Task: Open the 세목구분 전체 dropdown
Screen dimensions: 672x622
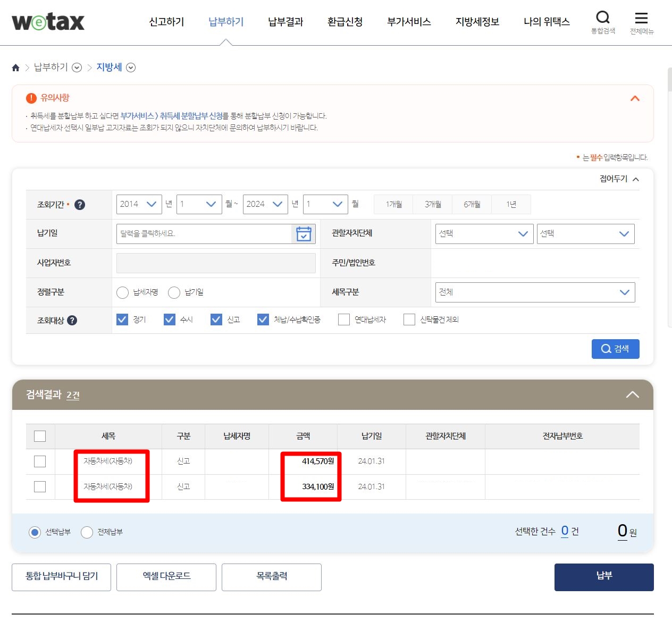Action: coord(535,292)
